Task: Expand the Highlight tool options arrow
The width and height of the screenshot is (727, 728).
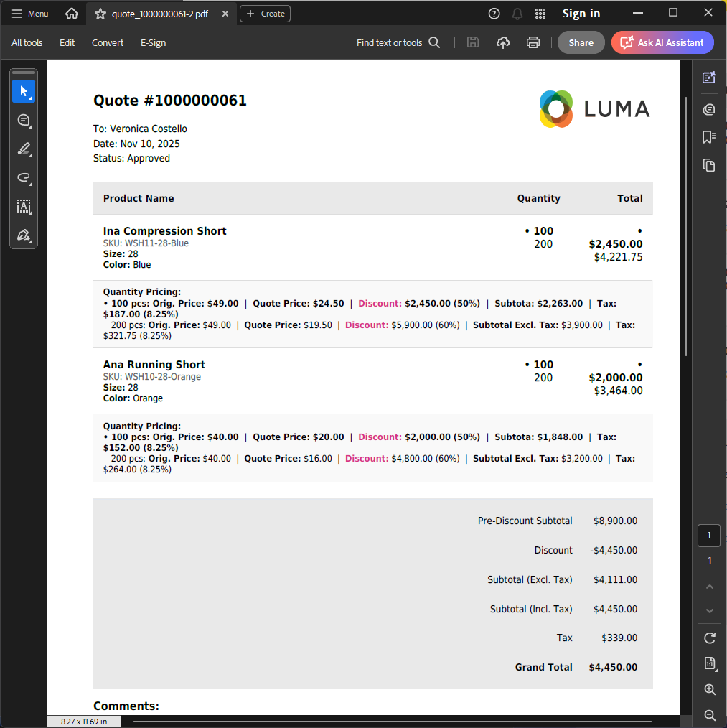Action: pos(31,154)
